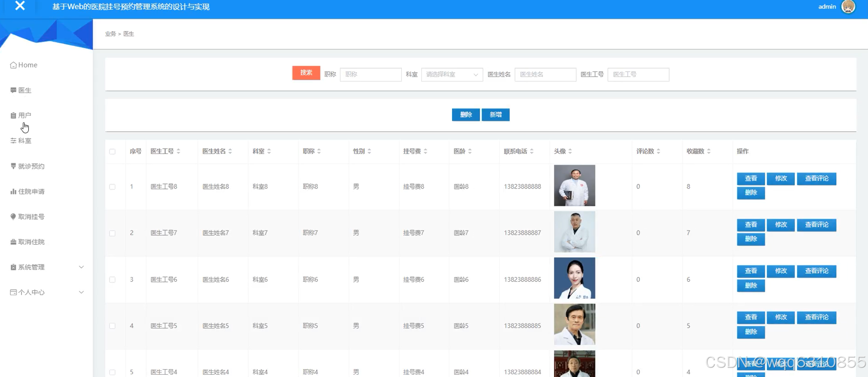This screenshot has width=868, height=377.
Task: Check the row 2 医生工号7 checkbox
Action: coord(112,233)
